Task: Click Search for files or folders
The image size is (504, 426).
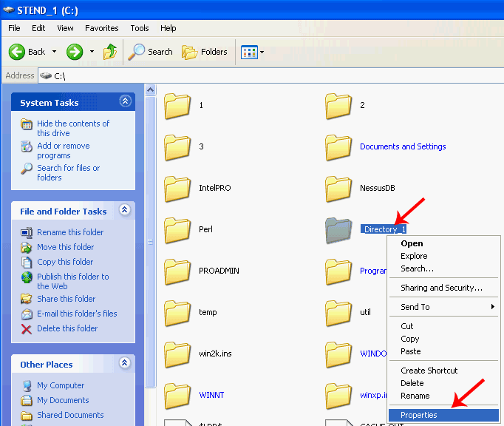Action: click(68, 173)
